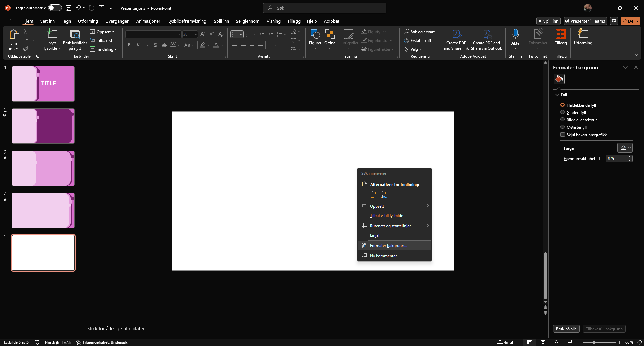Click the save icon in title bar

68,8
